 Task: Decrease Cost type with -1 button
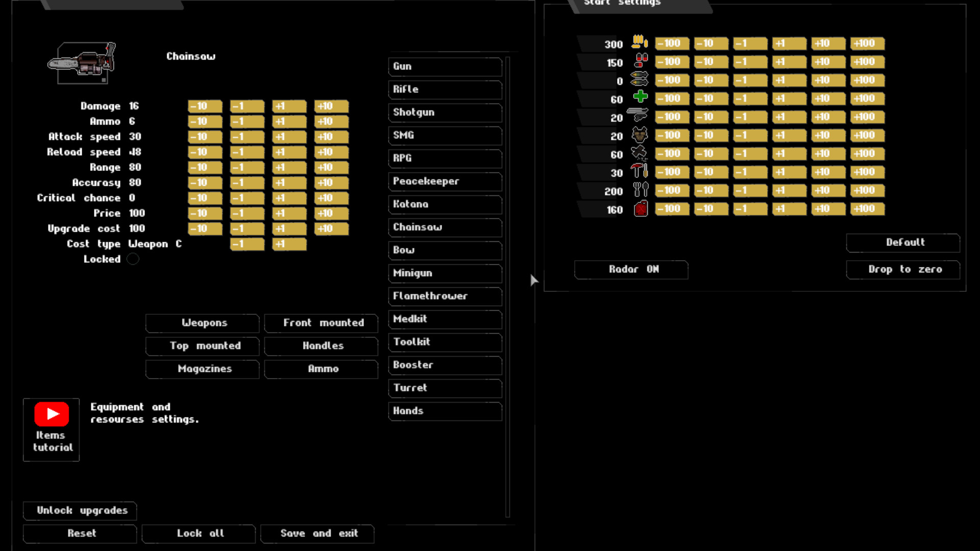247,244
